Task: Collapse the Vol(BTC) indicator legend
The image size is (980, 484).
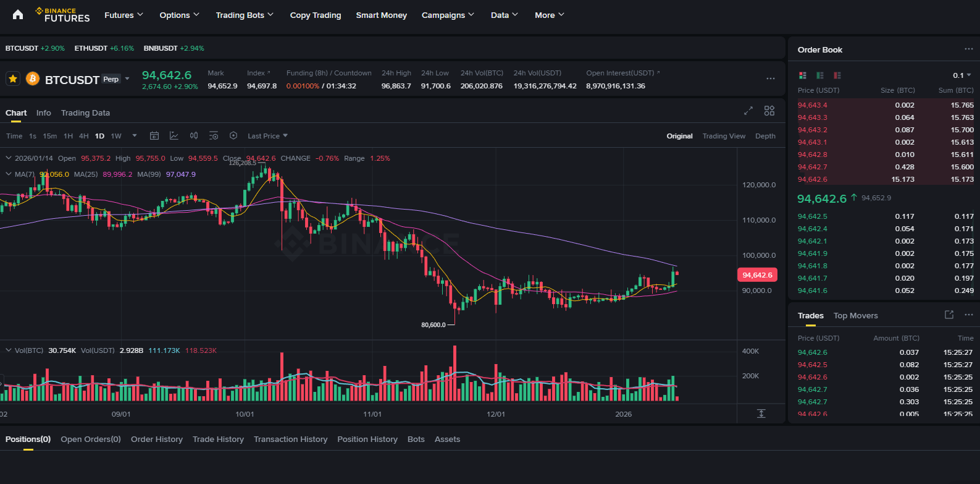Action: click(9, 350)
